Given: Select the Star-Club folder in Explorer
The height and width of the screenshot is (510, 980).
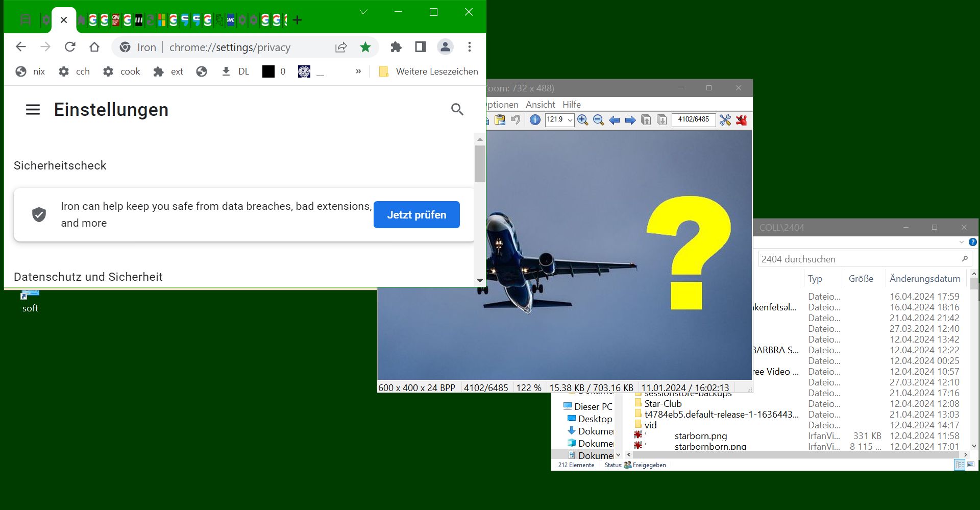Looking at the screenshot, I should point(658,404).
